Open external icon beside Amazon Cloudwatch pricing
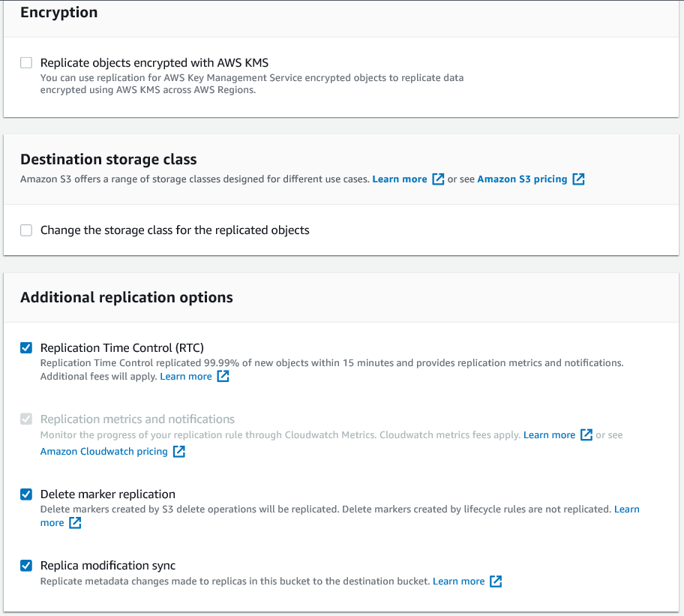 [x=178, y=452]
